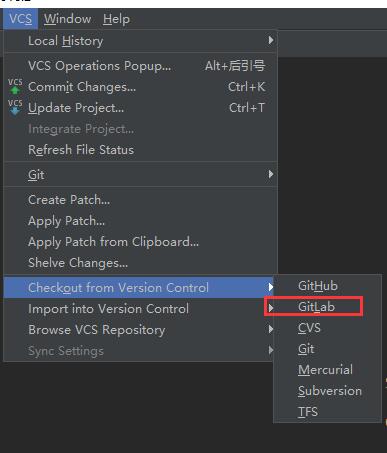Choose Git from the checkout submenu
Image resolution: width=387 pixels, height=453 pixels.
tap(306, 349)
